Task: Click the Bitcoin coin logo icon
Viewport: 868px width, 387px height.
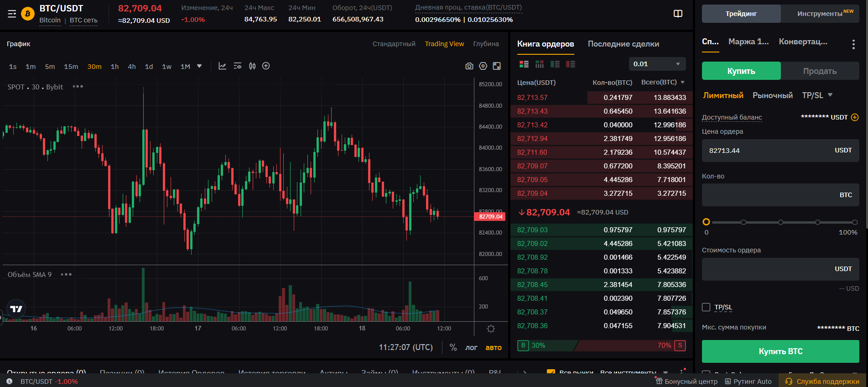Action: (28, 14)
